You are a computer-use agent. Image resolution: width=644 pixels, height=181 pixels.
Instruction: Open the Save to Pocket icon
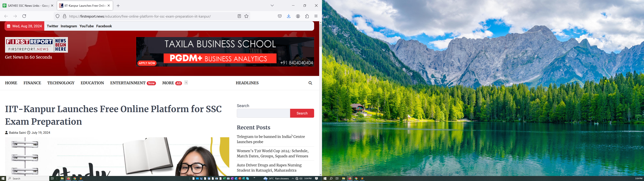[x=280, y=16]
